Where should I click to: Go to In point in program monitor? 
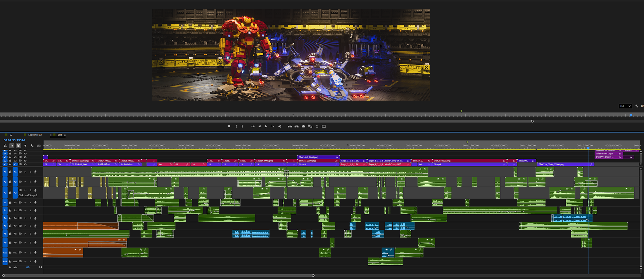coord(253,126)
